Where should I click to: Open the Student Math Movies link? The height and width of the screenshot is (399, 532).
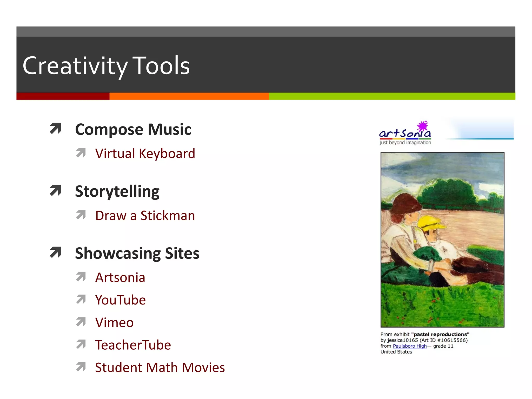point(160,368)
